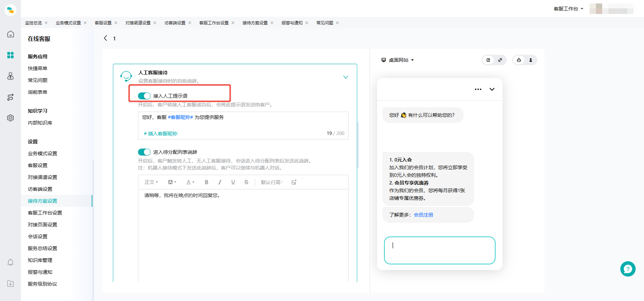Click the app logo at top left

[x=10, y=10]
